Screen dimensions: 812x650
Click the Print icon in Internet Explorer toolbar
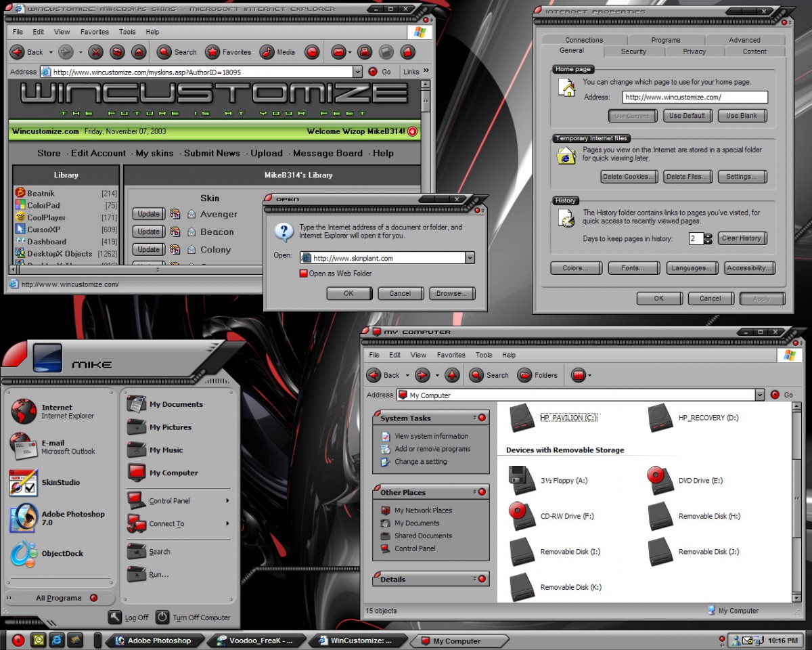point(365,52)
